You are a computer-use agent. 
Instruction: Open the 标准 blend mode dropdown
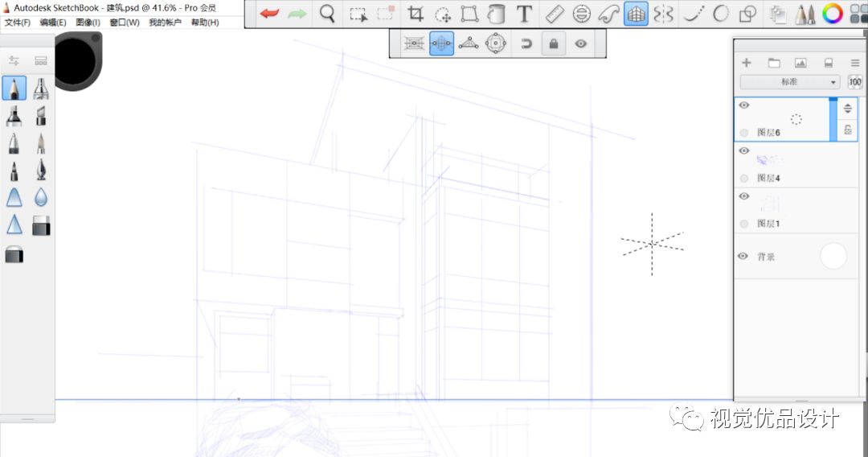point(790,82)
